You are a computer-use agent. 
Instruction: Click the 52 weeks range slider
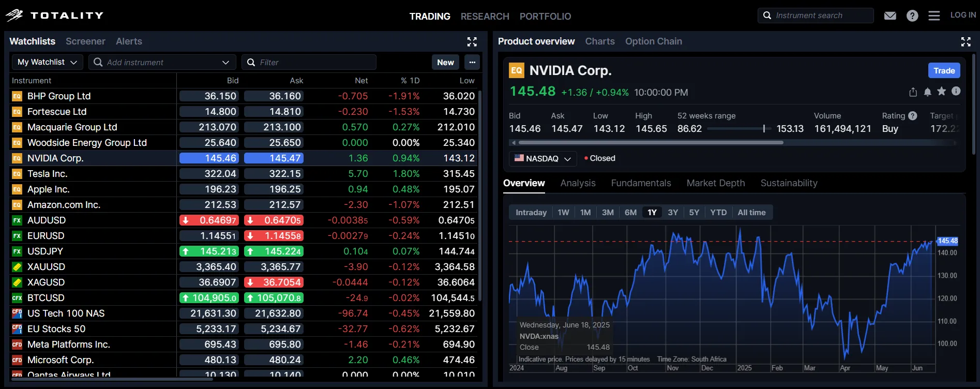click(x=739, y=128)
